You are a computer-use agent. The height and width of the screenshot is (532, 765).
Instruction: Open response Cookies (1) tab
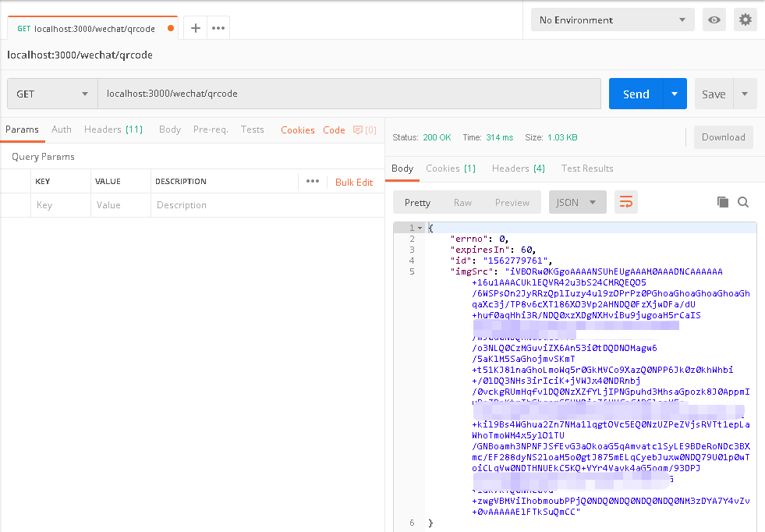pyautogui.click(x=451, y=168)
